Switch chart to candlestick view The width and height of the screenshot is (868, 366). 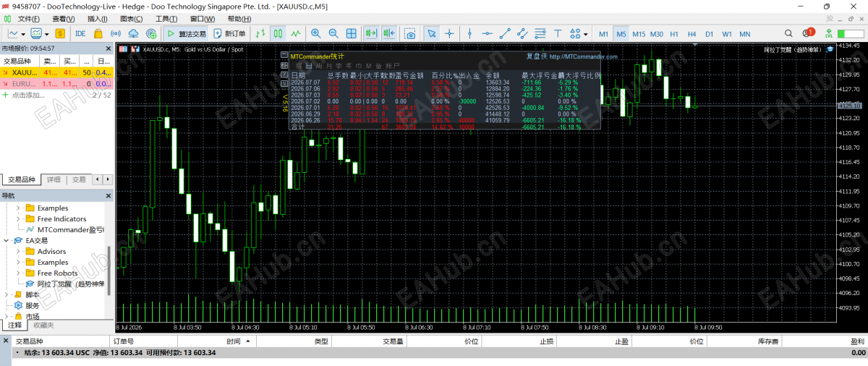point(278,33)
